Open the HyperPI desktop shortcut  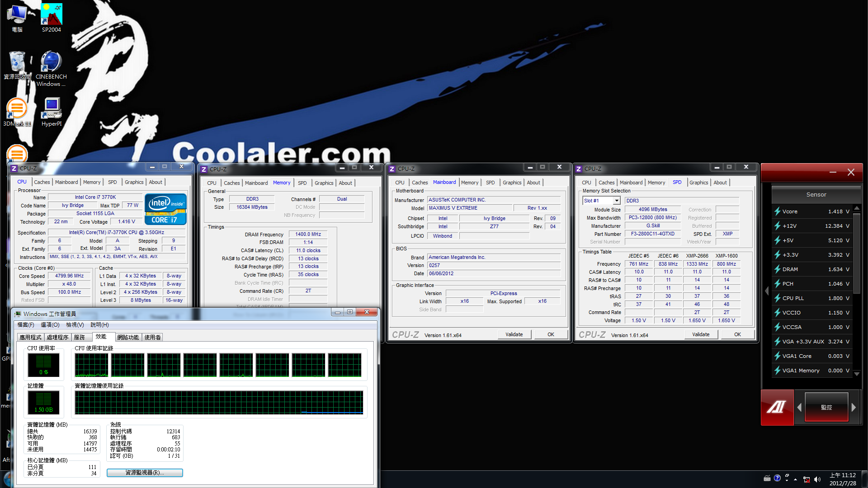(52, 112)
